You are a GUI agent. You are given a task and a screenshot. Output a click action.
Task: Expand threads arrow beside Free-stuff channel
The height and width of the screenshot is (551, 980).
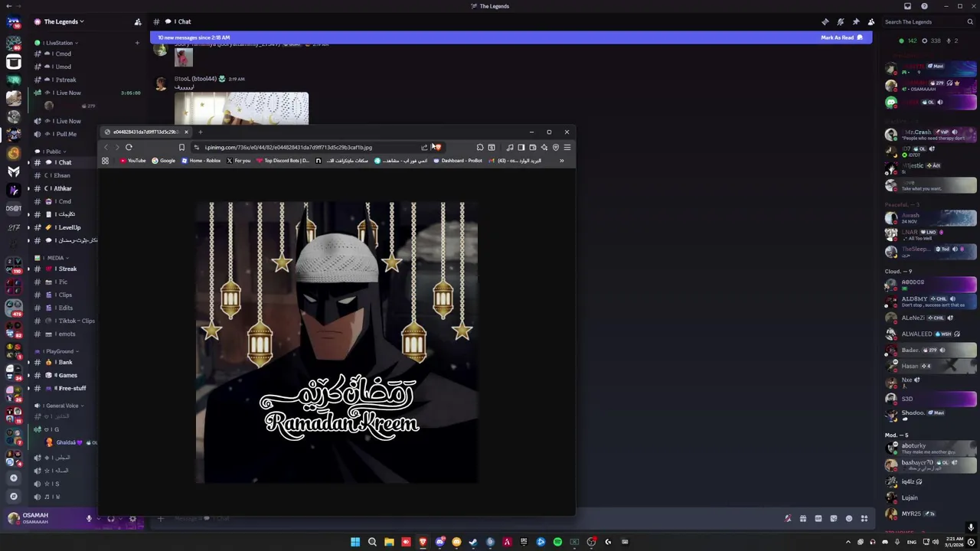[x=28, y=388]
